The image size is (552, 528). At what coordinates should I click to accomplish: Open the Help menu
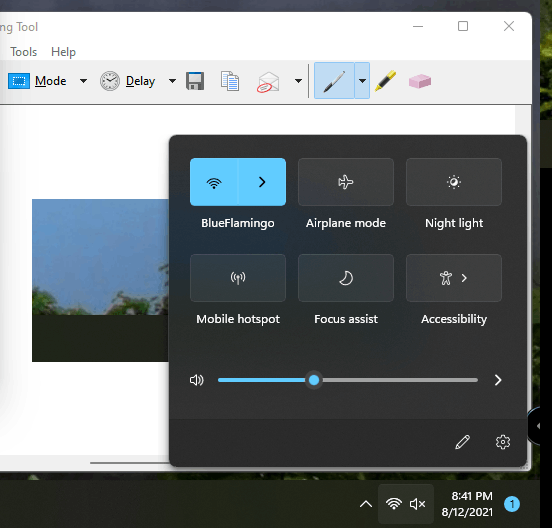[x=63, y=52]
